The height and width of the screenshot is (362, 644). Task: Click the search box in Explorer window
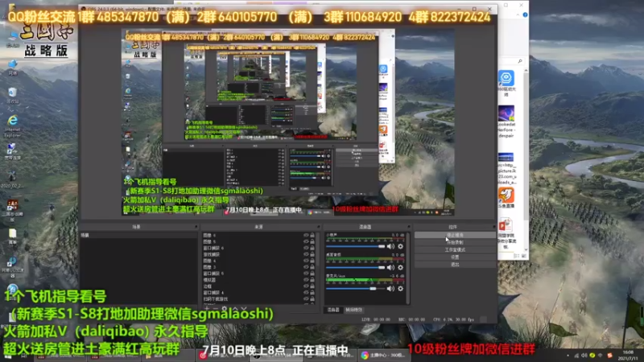512,61
